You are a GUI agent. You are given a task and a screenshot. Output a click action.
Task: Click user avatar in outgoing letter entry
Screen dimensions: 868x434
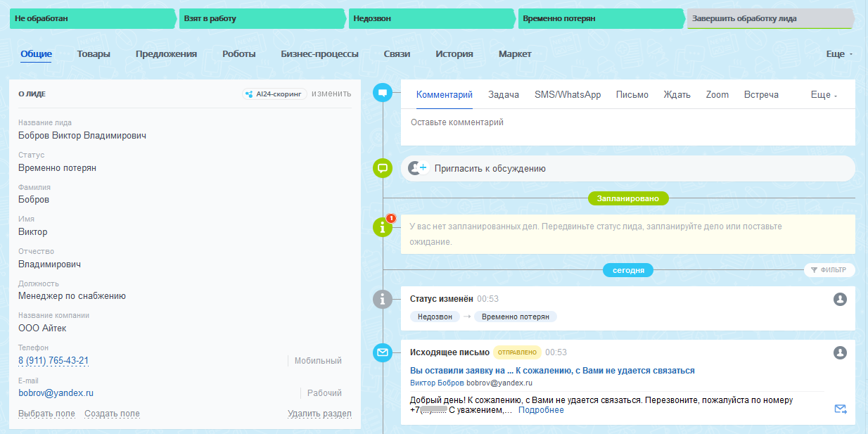pos(840,352)
